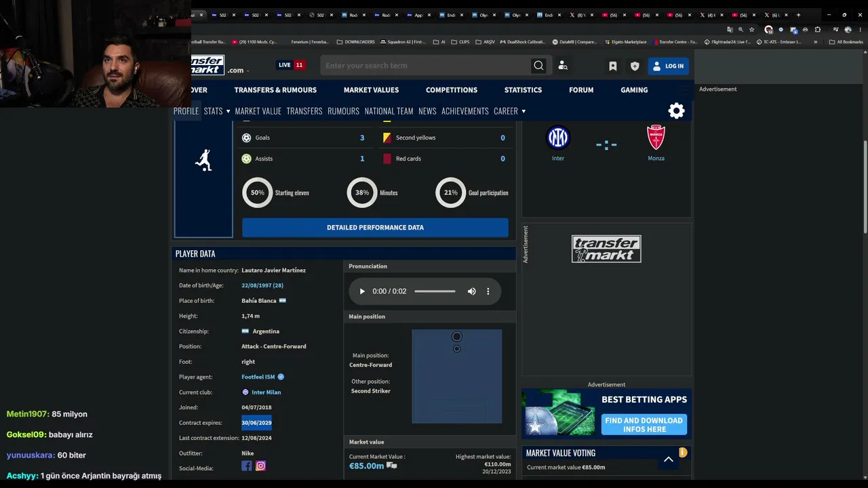Viewport: 868px width, 488px height.
Task: Click the shield plus icon in header
Action: (x=635, y=66)
